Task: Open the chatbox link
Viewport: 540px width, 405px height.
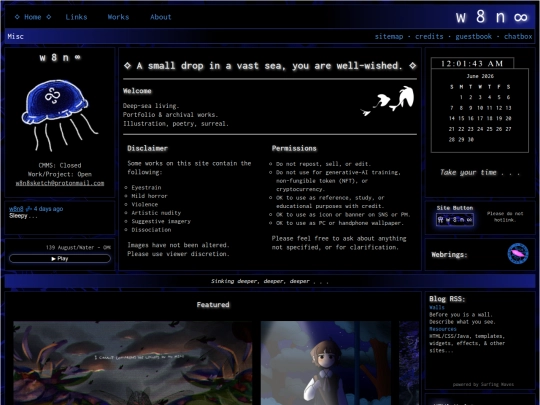Action: 518,36
